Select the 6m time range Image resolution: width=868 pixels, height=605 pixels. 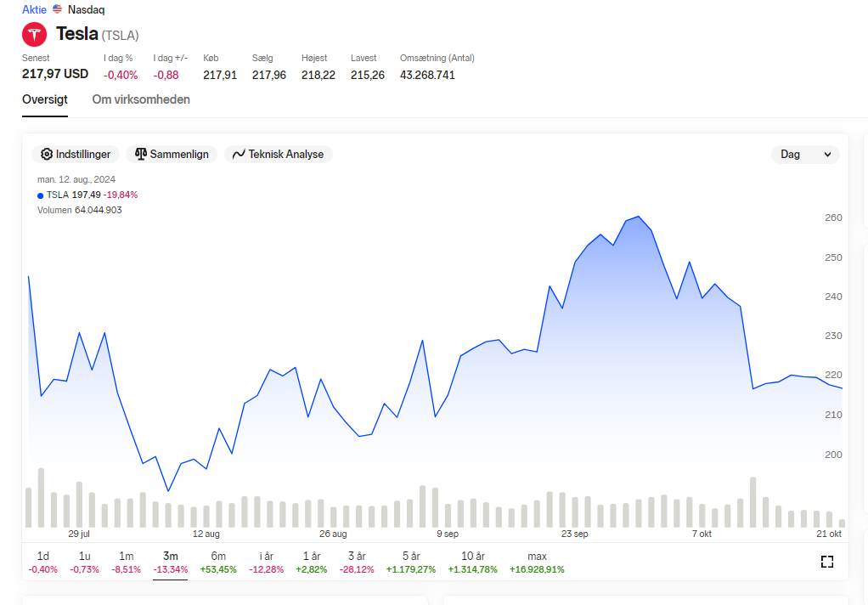click(218, 563)
